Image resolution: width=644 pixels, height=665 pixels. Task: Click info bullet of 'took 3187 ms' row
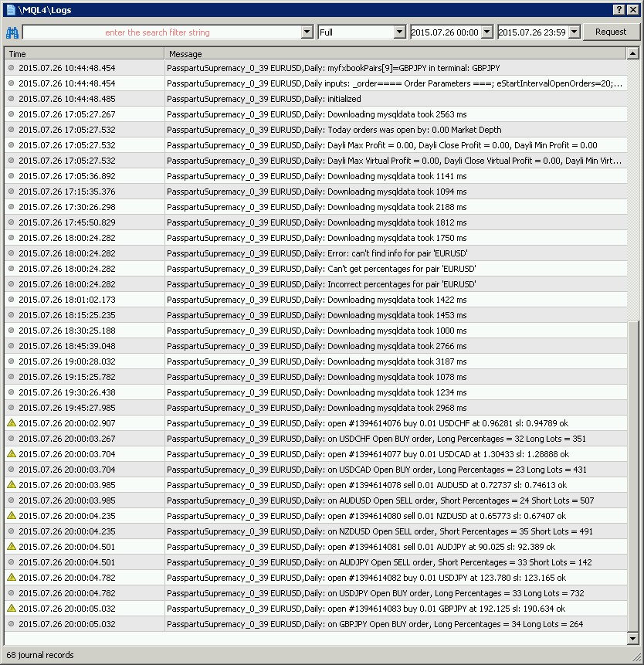click(12, 361)
